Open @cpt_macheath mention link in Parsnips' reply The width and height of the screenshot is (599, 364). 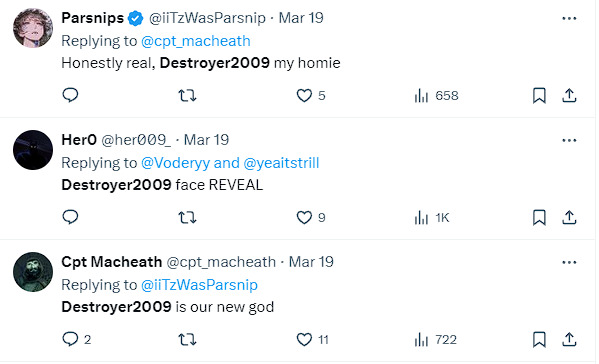pos(196,41)
